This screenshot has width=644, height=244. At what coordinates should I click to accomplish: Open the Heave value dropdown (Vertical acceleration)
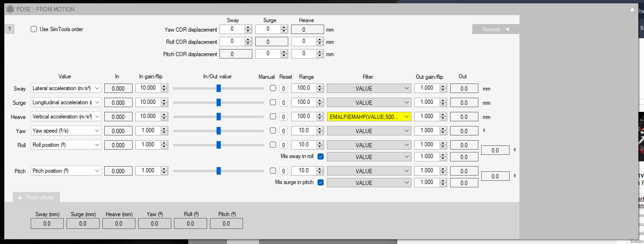[x=66, y=117]
